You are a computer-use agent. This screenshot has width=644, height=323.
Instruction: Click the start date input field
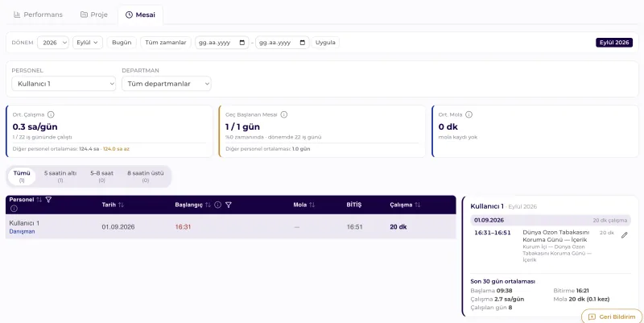(222, 43)
